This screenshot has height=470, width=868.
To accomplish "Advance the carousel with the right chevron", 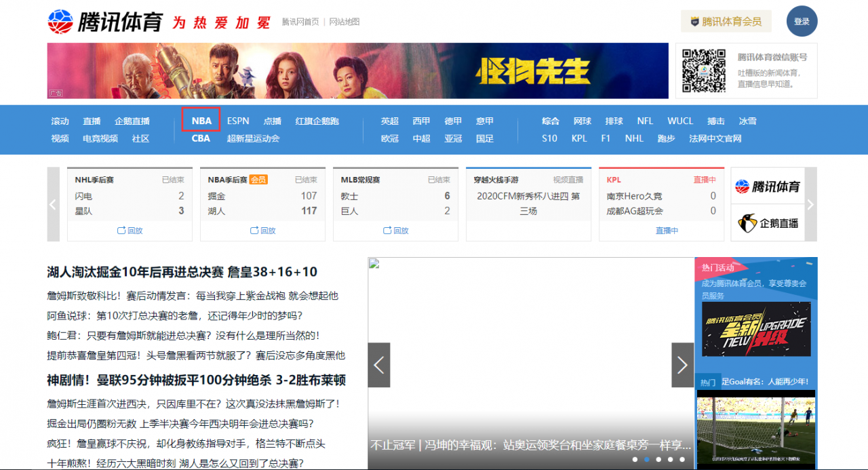I will (682, 365).
